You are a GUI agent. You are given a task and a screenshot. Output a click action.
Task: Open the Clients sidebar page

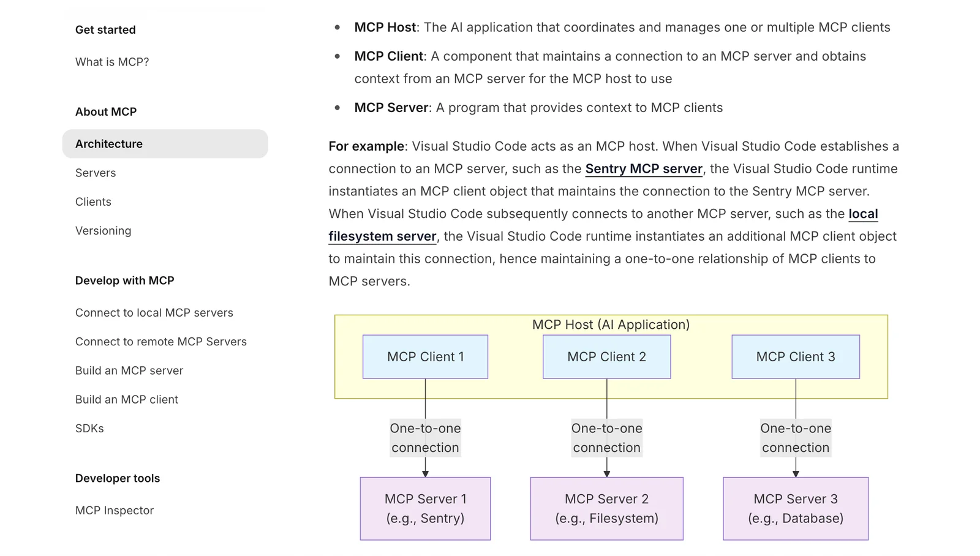(93, 201)
